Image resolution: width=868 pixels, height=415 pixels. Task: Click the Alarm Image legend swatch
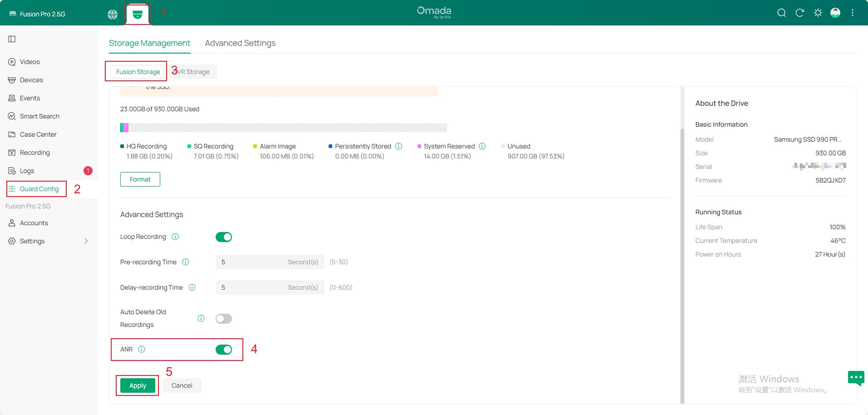pos(255,146)
